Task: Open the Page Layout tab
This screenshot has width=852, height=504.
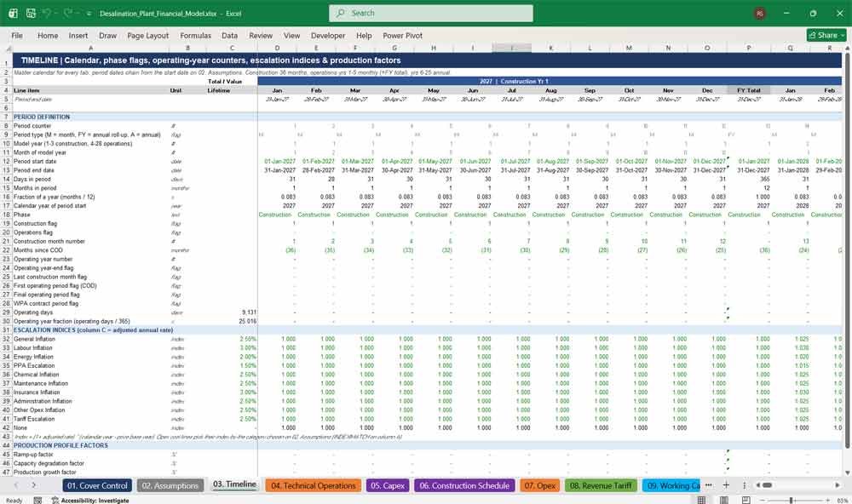Action: point(147,35)
